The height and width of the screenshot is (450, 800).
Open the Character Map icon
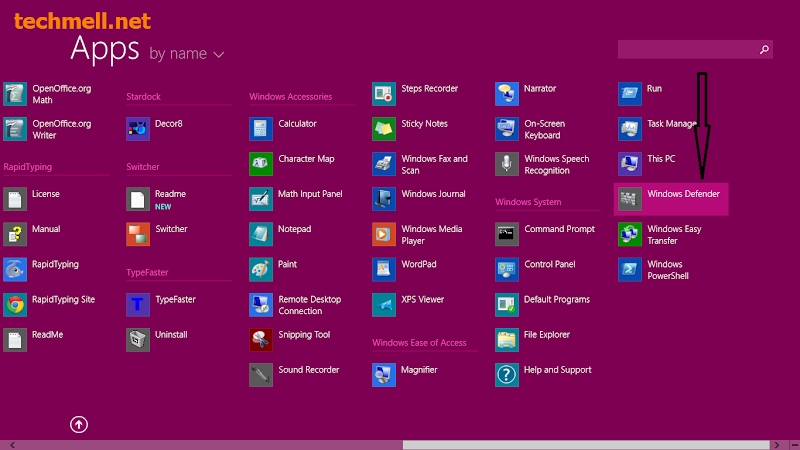point(261,164)
